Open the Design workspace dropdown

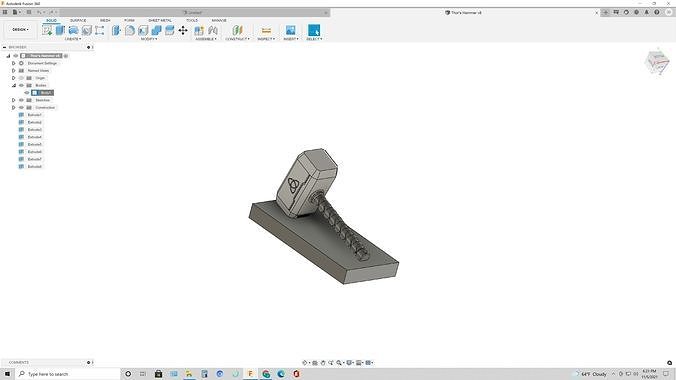[19, 30]
